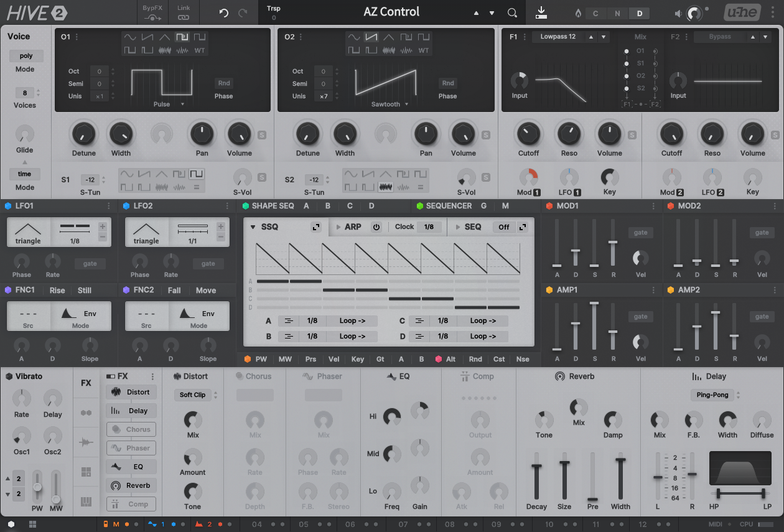Click the poly voice mode button

[26, 56]
